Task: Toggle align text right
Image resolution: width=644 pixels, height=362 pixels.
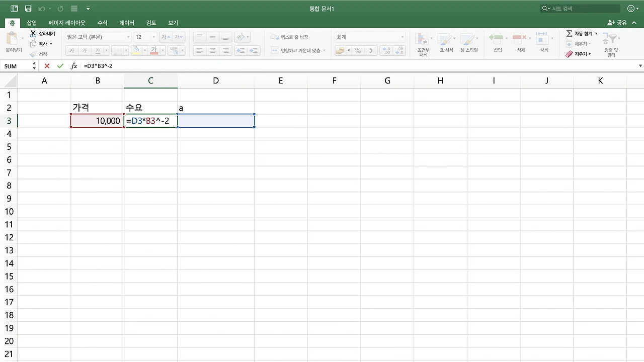Action: (226, 51)
